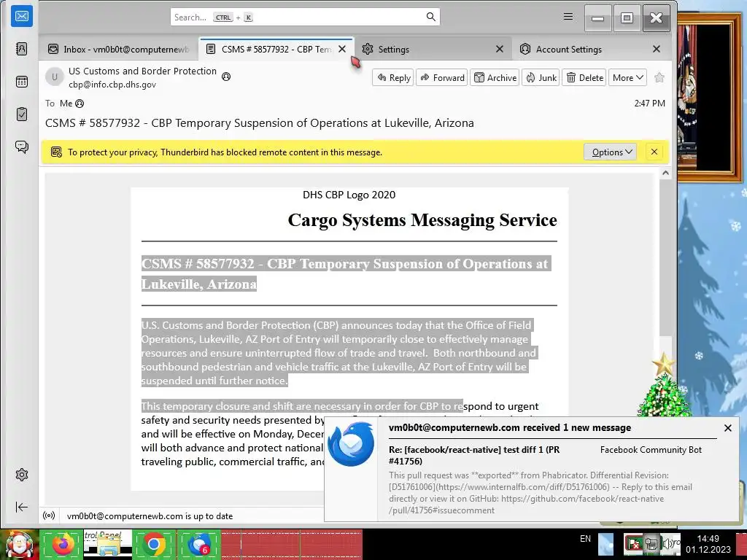Click the EN language indicator
The image size is (747, 560).
coord(585,539)
